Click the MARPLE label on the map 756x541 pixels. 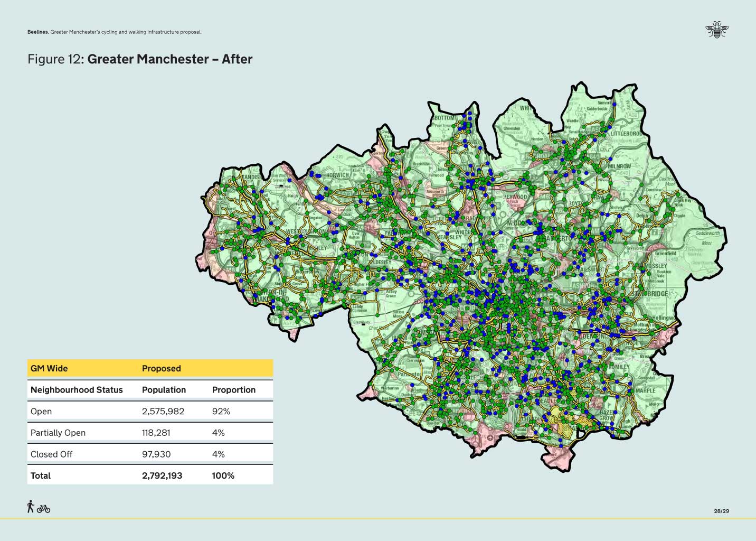(x=645, y=391)
